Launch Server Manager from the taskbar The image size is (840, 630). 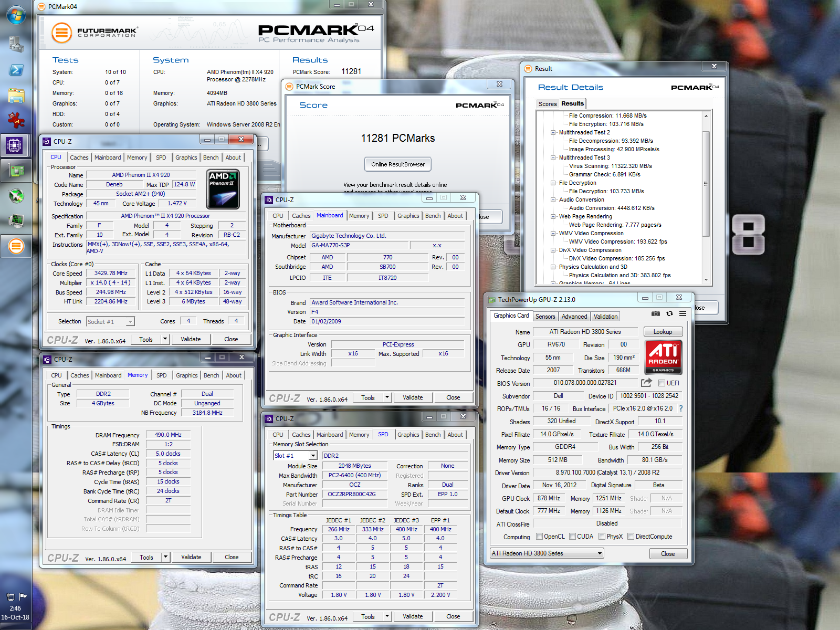[x=16, y=45]
